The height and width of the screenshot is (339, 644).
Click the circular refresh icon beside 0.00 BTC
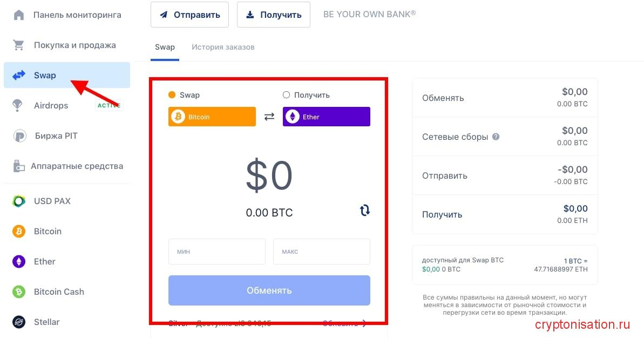pyautogui.click(x=365, y=210)
